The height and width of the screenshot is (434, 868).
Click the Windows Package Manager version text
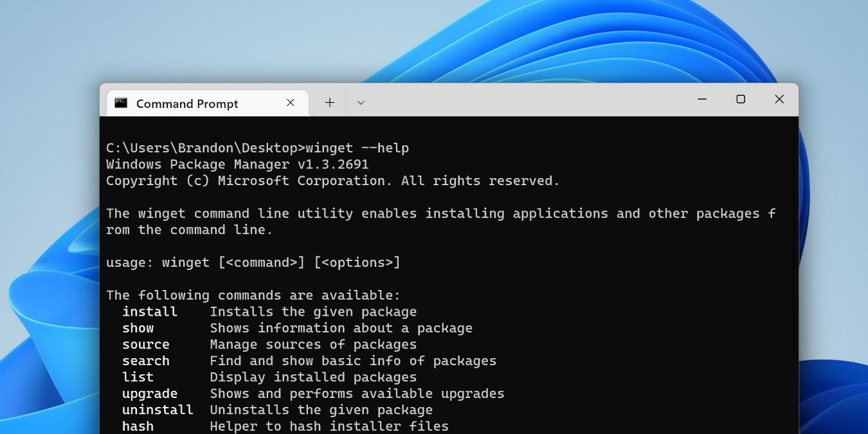(238, 164)
